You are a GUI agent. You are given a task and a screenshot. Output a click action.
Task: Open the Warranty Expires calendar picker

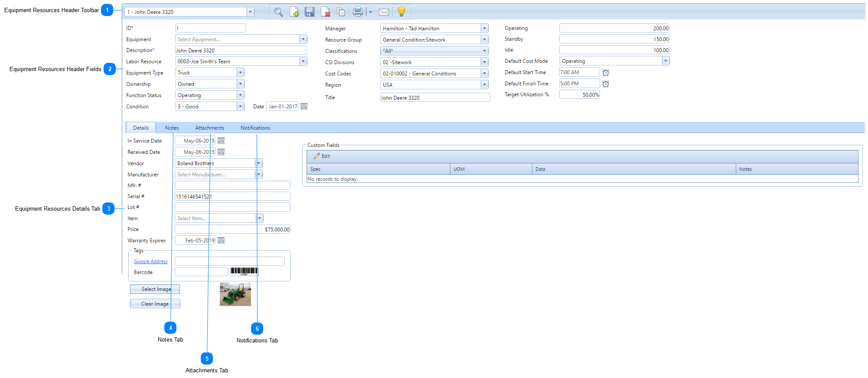(221, 241)
